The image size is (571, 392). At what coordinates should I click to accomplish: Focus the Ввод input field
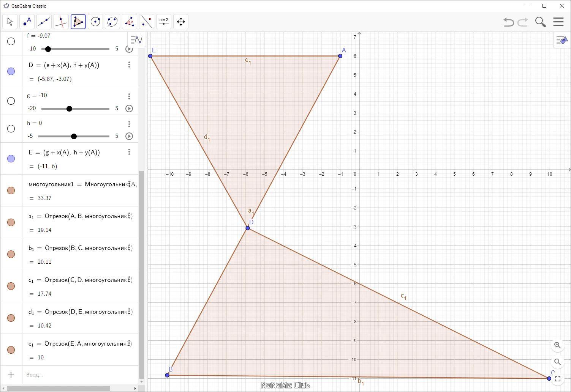pyautogui.click(x=80, y=375)
